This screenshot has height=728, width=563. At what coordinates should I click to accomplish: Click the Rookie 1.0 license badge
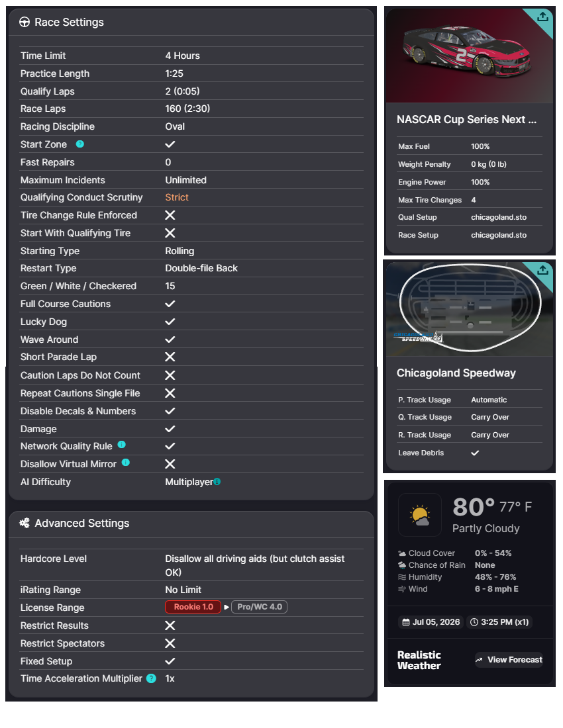tap(193, 607)
